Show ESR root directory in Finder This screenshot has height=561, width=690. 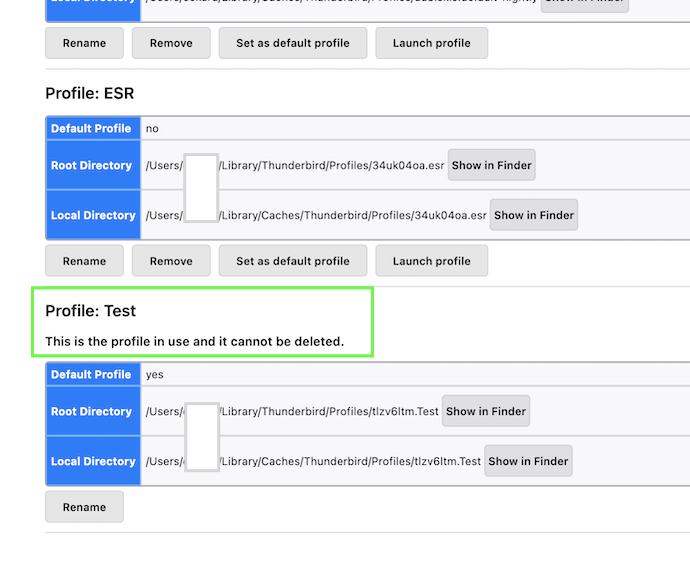point(491,165)
